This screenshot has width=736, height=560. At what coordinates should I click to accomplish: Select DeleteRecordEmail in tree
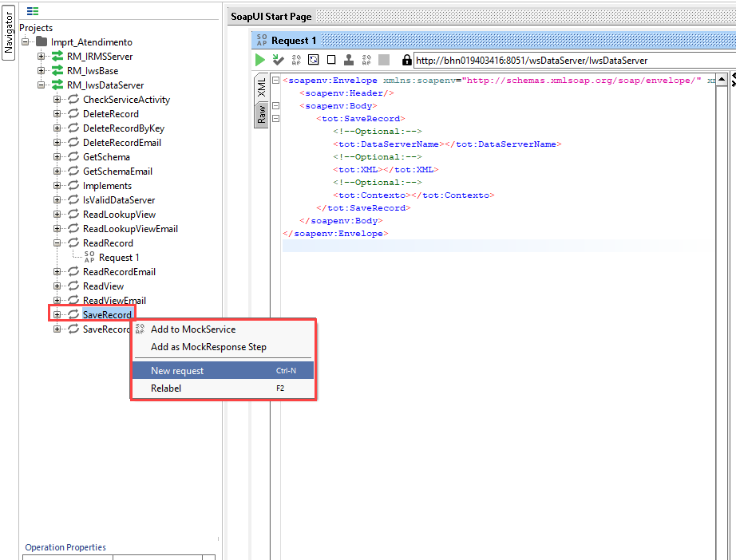[x=122, y=143]
